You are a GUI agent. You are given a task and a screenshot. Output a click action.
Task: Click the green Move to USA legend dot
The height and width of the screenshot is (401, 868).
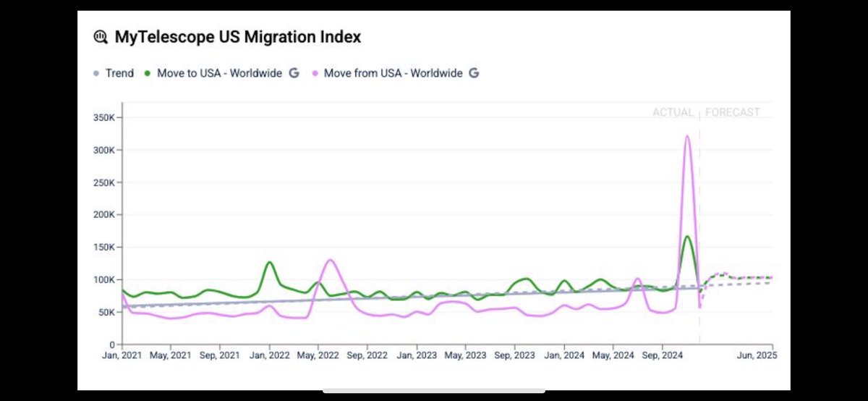coord(148,73)
